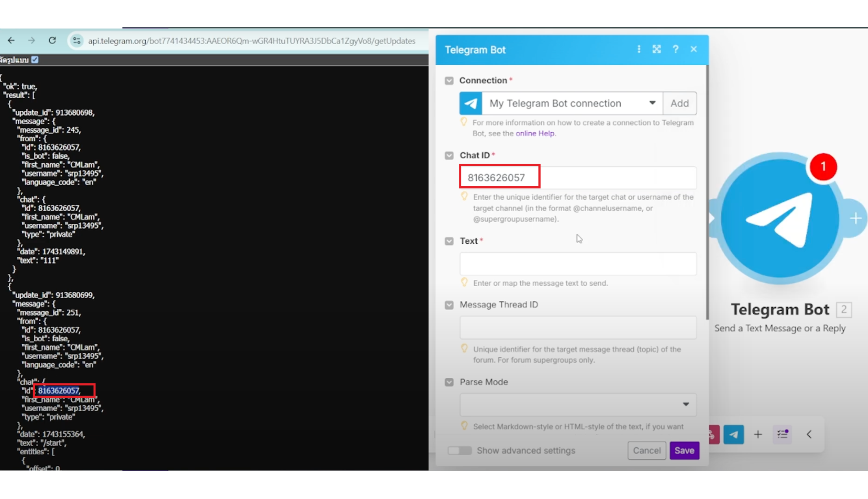
Task: Click the browser back arrow
Action: tap(11, 40)
